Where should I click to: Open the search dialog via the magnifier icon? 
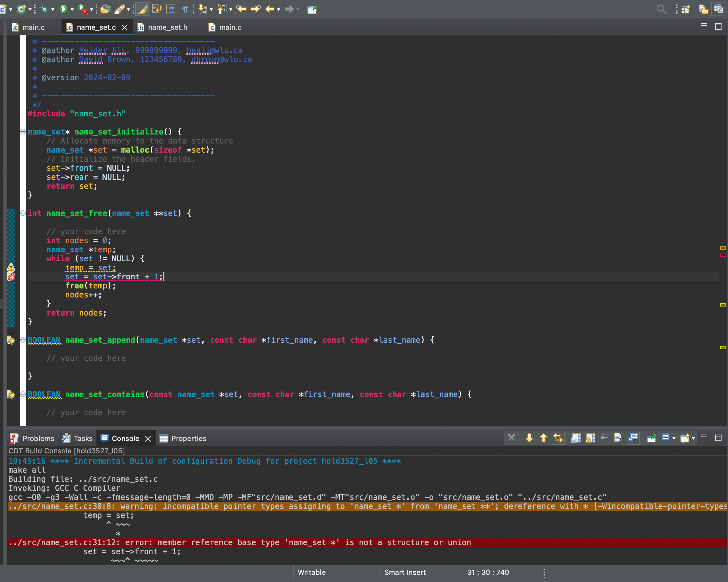(x=661, y=9)
